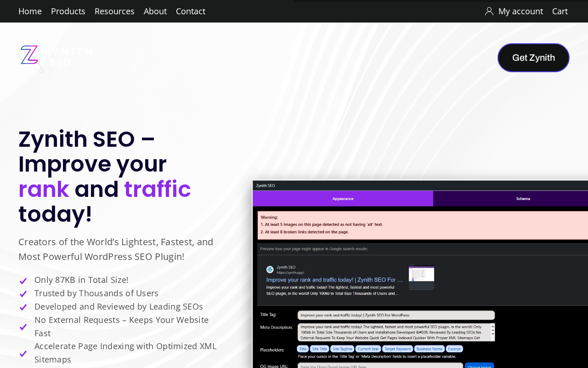The height and width of the screenshot is (368, 588).
Task: Click the "Creators of the World's Lightest" tagline
Action: (x=116, y=249)
